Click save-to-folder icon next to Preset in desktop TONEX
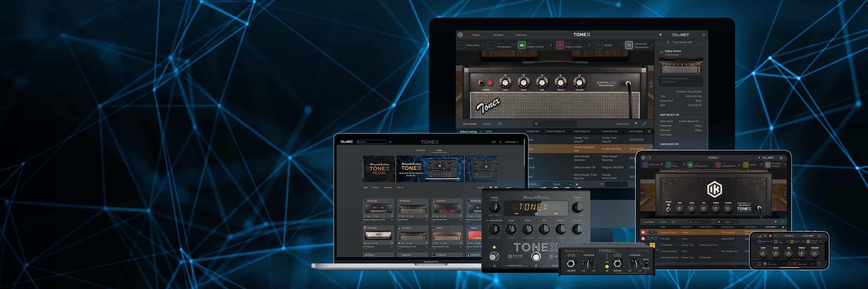868x289 pixels. tap(500, 124)
